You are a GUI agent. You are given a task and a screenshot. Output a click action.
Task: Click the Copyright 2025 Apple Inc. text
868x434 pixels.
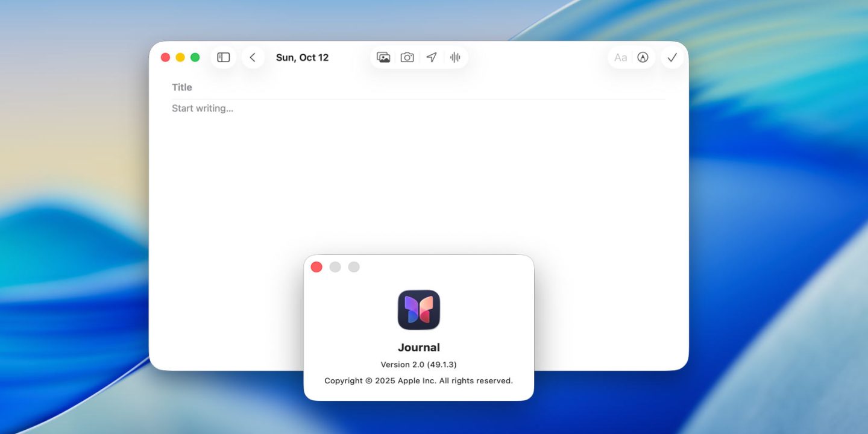(418, 381)
